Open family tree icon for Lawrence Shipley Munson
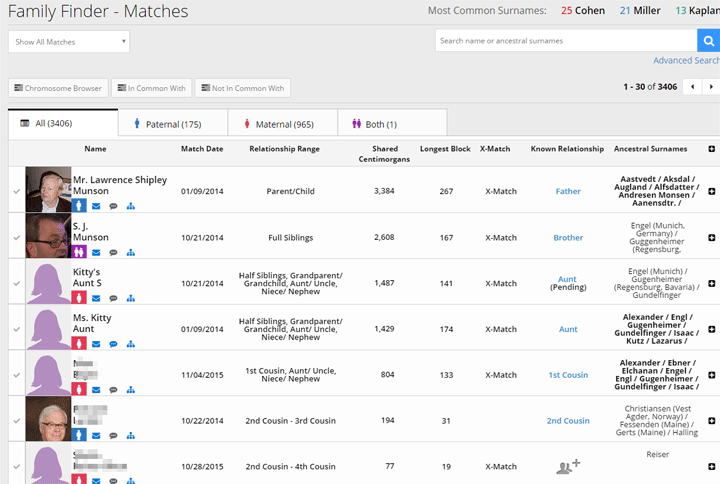This screenshot has height=484, width=720. (x=131, y=206)
